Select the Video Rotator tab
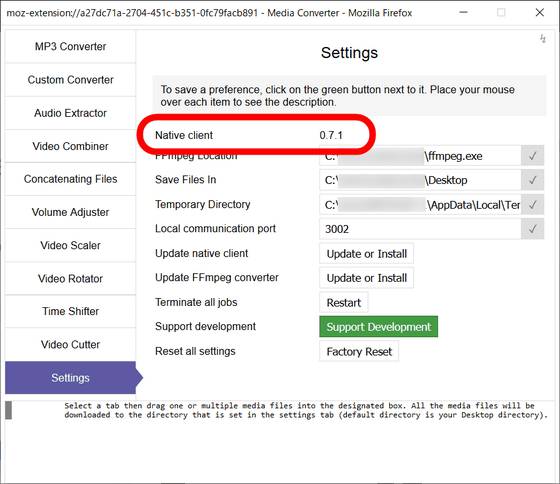This screenshot has width=560, height=484. pyautogui.click(x=70, y=279)
